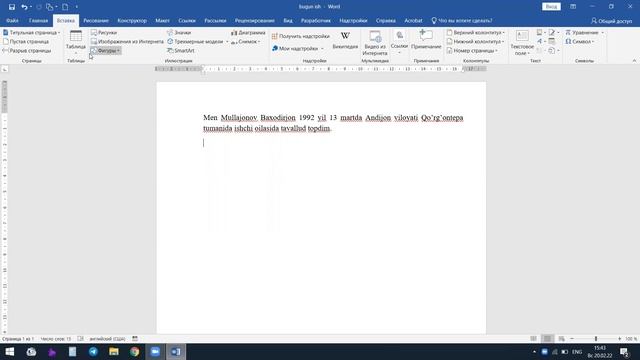
Task: Open the notification center icon
Action: pyautogui.click(x=624, y=351)
